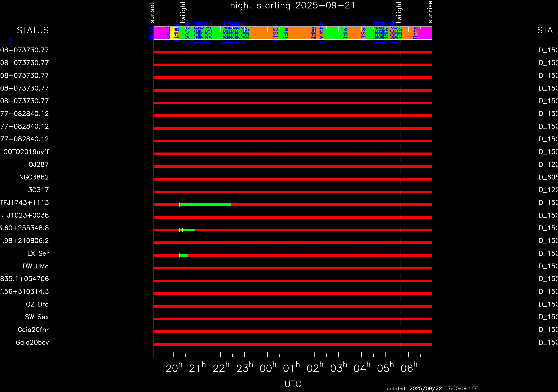Click the SW Sex target name
This screenshot has width=558, height=392.
(x=37, y=317)
